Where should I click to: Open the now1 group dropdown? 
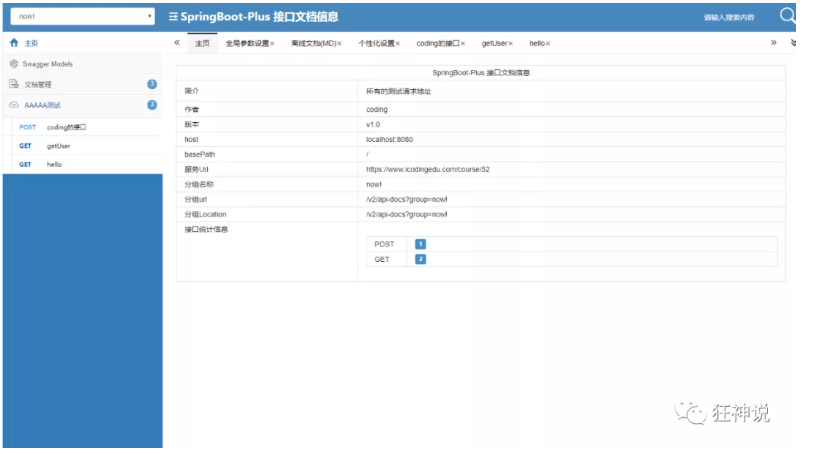point(82,16)
